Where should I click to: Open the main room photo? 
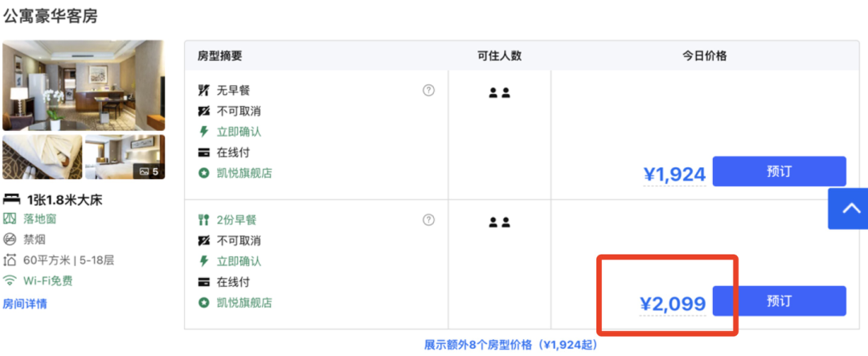[84, 85]
